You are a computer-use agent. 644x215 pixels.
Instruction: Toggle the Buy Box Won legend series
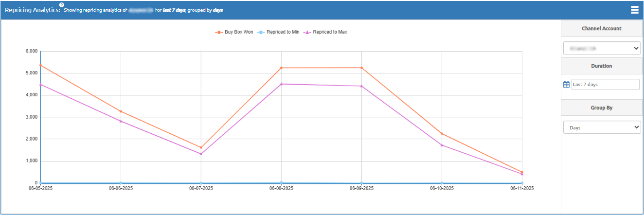click(x=234, y=32)
